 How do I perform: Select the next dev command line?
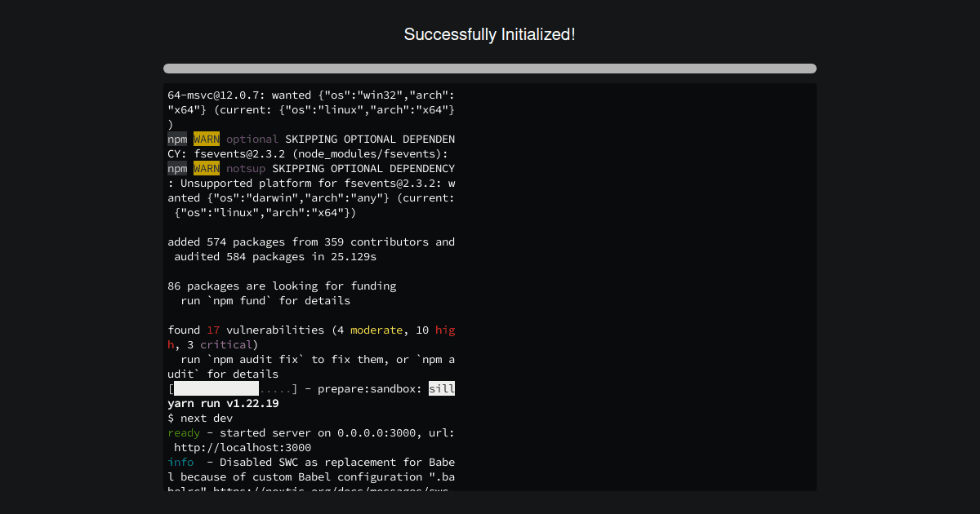[x=199, y=418]
